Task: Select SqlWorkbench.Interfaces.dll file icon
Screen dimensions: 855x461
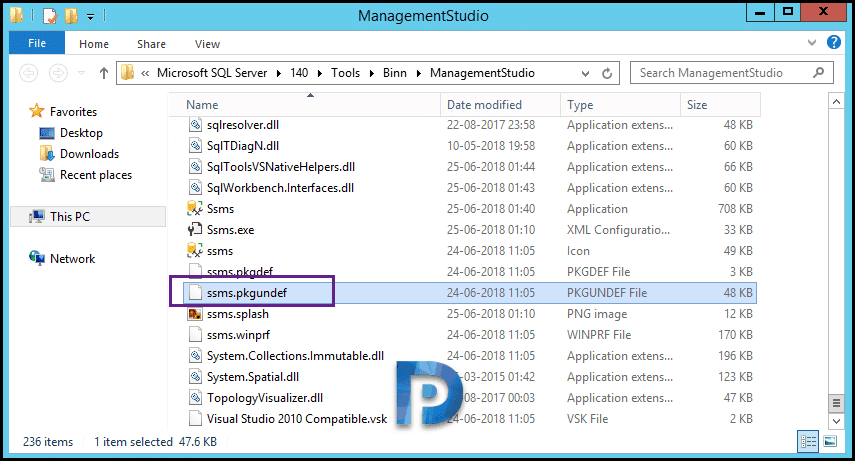Action: (195, 188)
